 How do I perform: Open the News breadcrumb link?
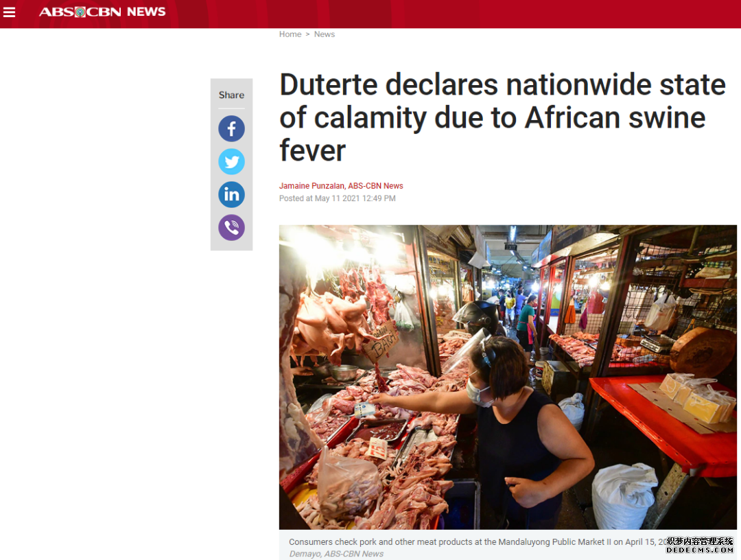[x=324, y=34]
